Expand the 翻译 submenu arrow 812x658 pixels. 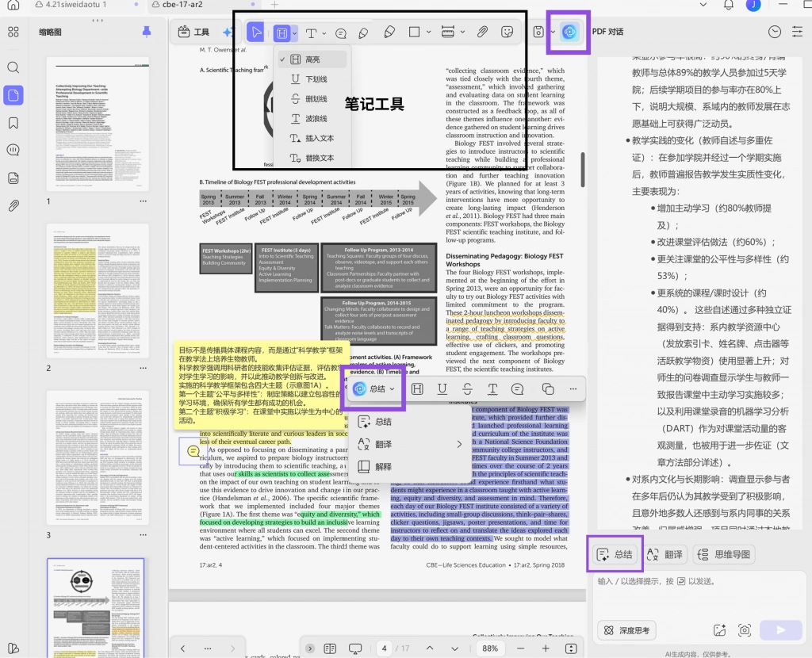tap(459, 444)
